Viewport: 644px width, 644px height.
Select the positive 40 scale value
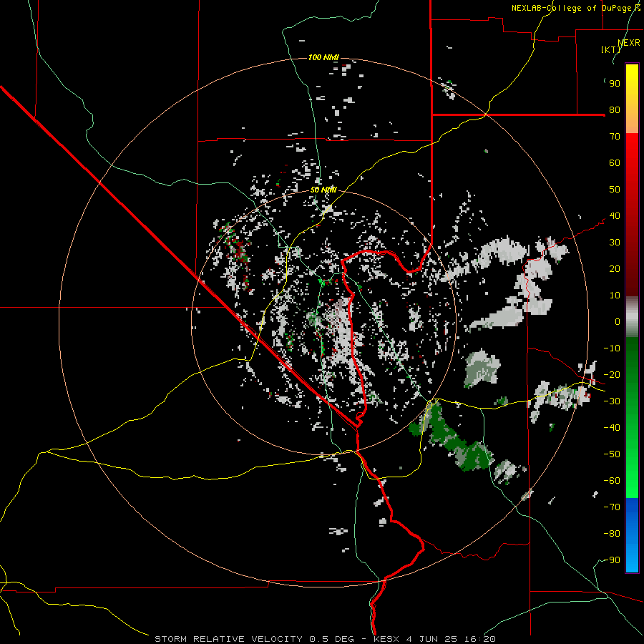(615, 216)
